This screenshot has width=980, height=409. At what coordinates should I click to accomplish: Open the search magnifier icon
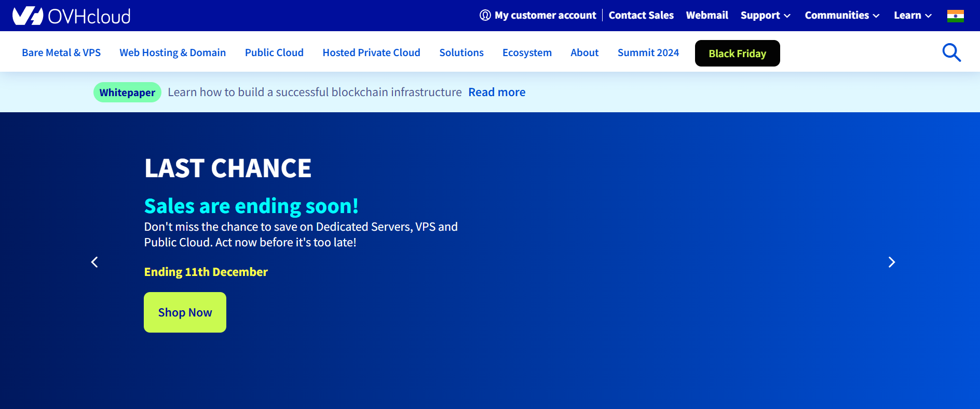[951, 52]
